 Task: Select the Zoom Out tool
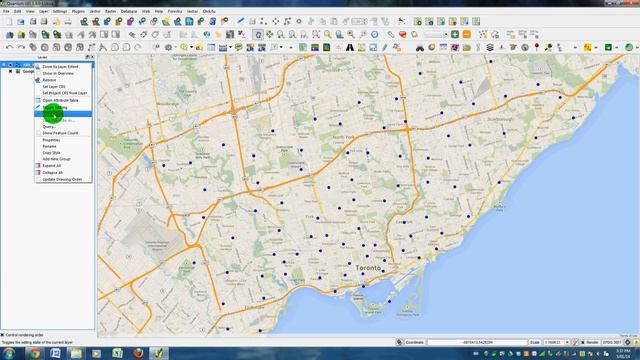tap(292, 35)
